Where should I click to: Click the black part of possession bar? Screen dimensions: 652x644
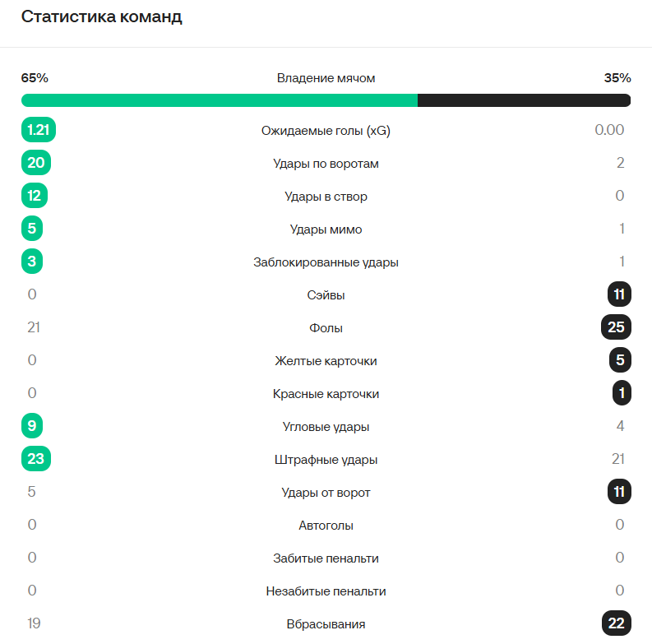(x=525, y=100)
